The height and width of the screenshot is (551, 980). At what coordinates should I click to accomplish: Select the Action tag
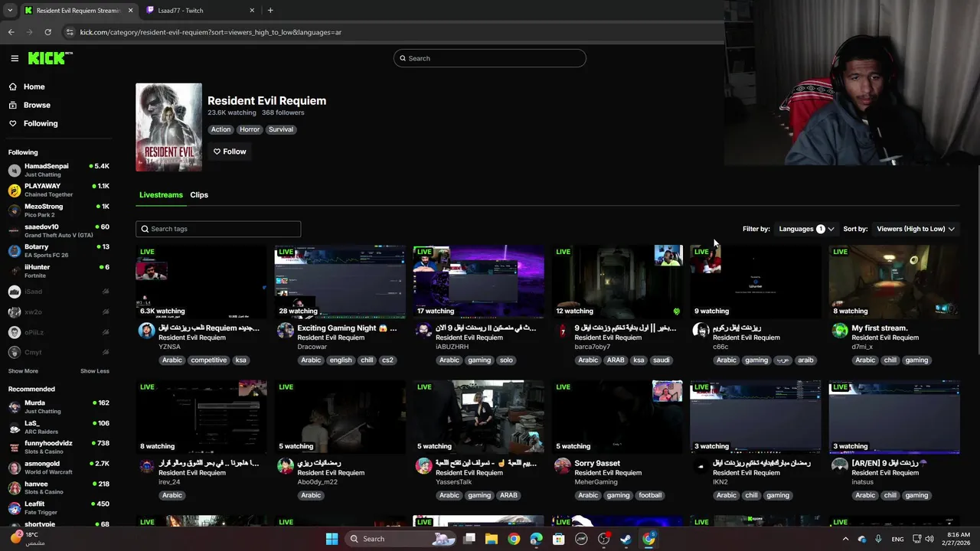click(x=220, y=129)
